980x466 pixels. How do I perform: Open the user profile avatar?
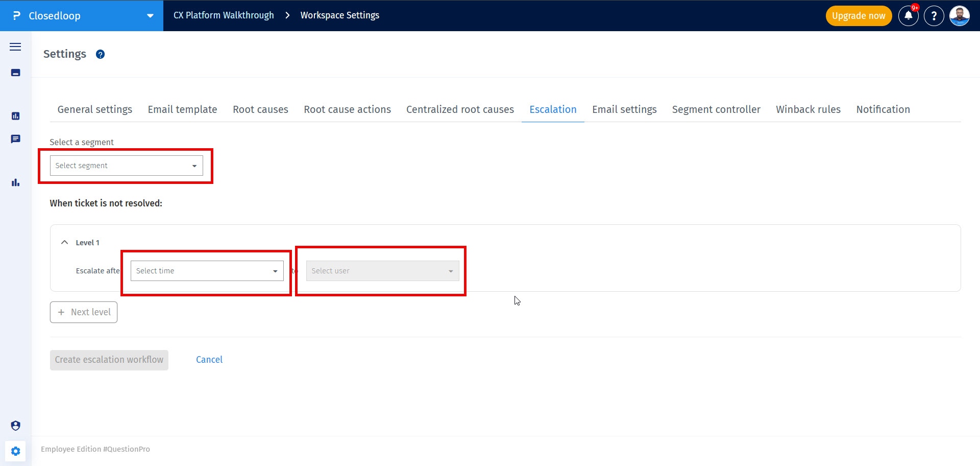(x=959, y=16)
